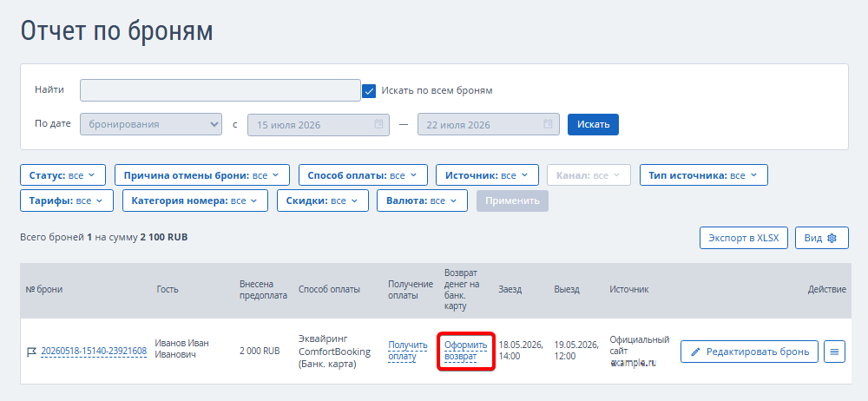Open the hamburger menu in booking row
The image size is (868, 401).
coord(834,352)
